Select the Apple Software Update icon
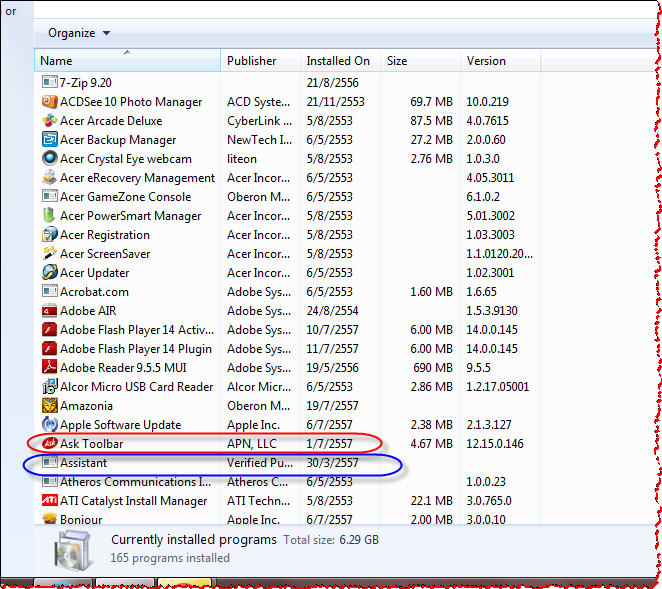 49,424
